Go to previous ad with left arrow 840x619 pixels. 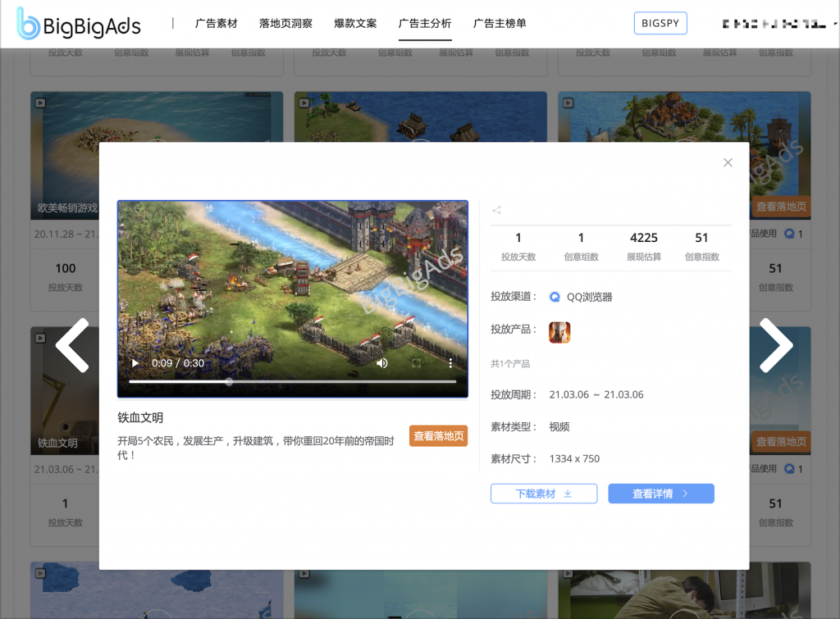(x=72, y=345)
